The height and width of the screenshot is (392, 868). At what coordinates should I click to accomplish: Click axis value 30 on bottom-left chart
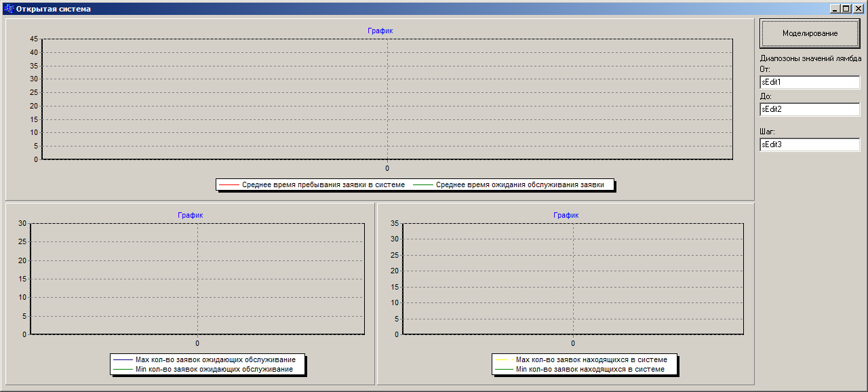pyautogui.click(x=22, y=223)
